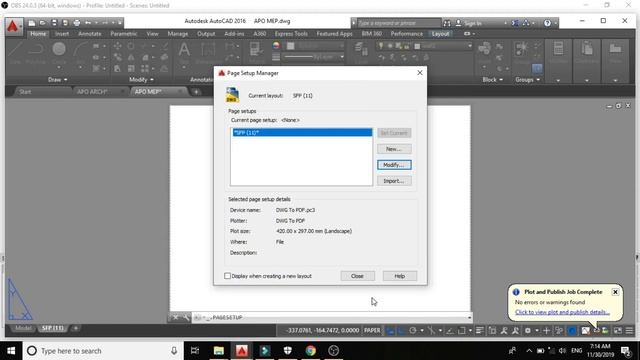Expand the Draw panel dropdown
This screenshot has height=360, width=640.
coord(57,80)
